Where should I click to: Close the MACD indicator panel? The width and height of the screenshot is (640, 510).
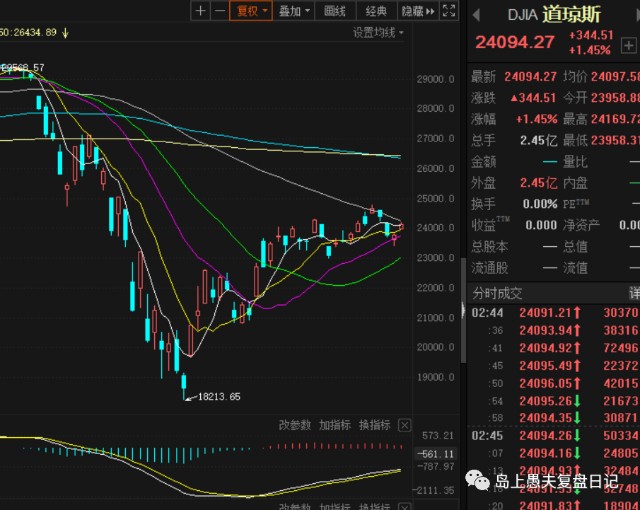pyautogui.click(x=404, y=426)
